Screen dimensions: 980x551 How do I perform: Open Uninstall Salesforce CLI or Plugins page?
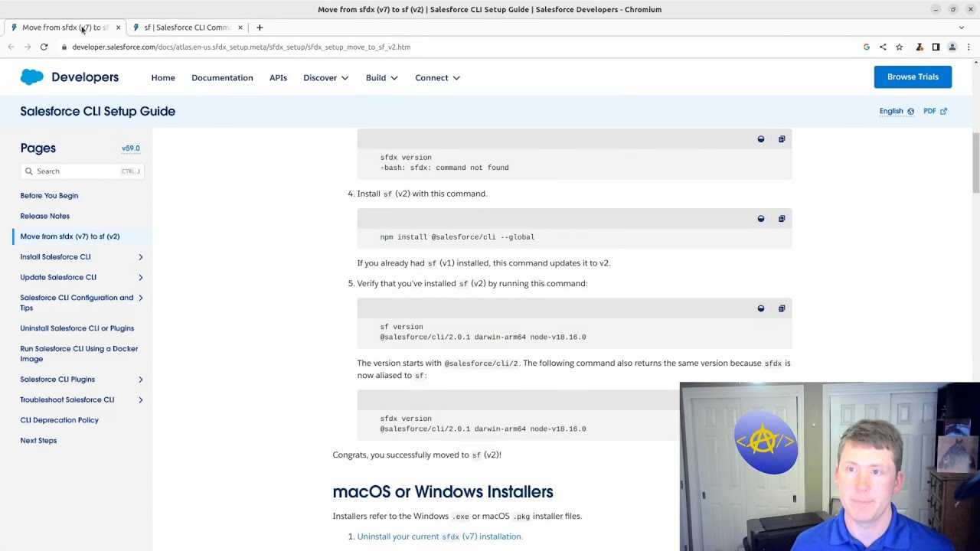pyautogui.click(x=77, y=328)
